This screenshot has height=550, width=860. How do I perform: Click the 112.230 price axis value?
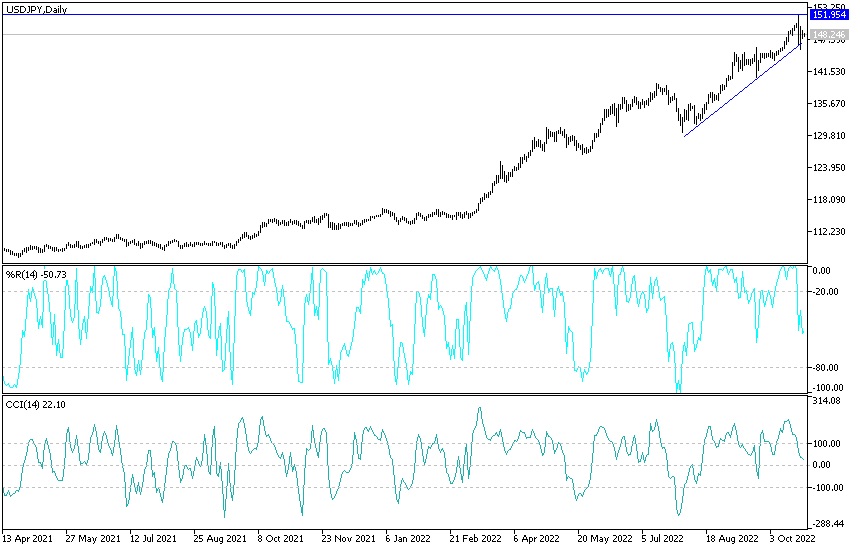(829, 231)
